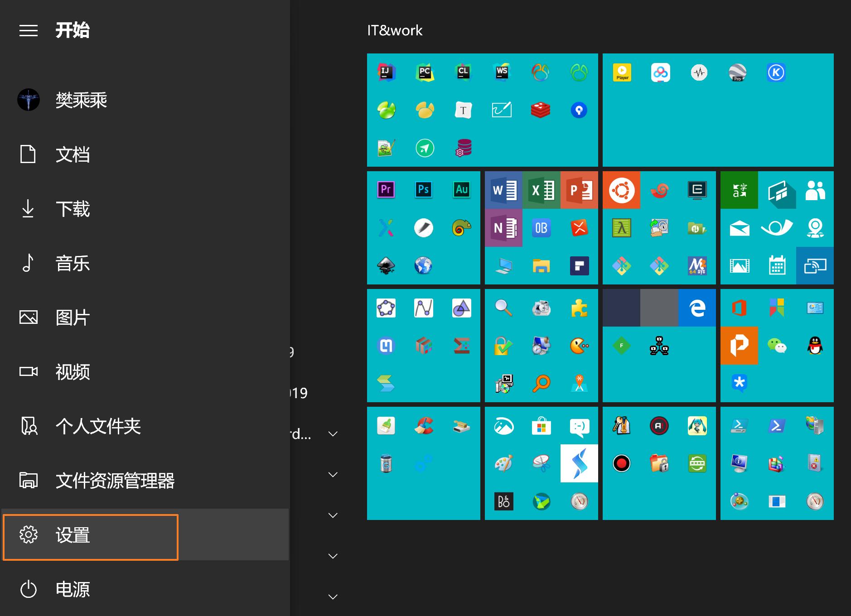Image resolution: width=851 pixels, height=616 pixels.
Task: Open the OneNote tile
Action: tap(503, 228)
